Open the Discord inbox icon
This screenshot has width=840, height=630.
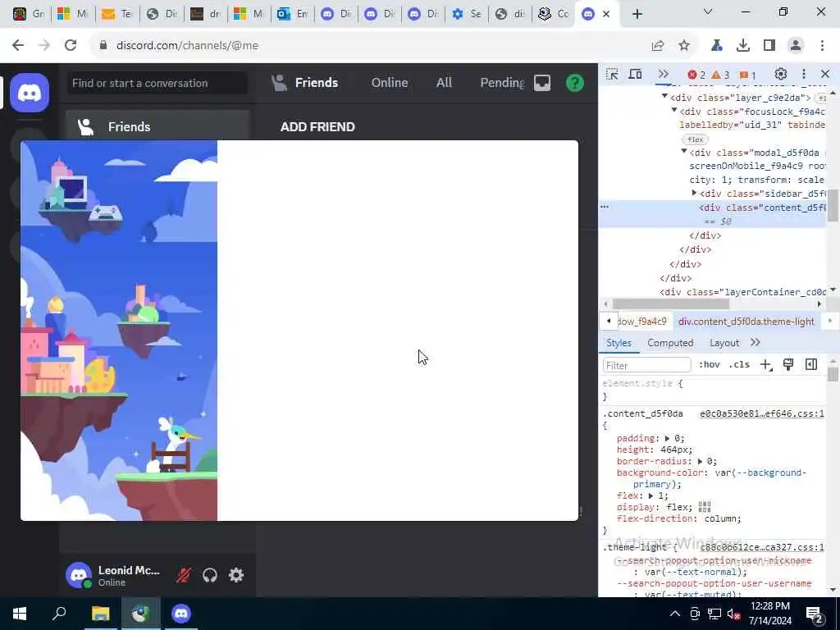coord(542,83)
